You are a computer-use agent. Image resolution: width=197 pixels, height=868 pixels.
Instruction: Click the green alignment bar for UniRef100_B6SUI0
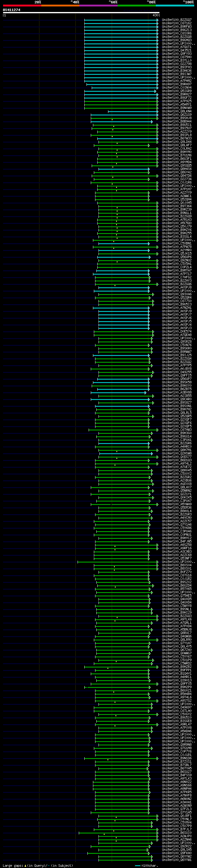click(x=119, y=833)
